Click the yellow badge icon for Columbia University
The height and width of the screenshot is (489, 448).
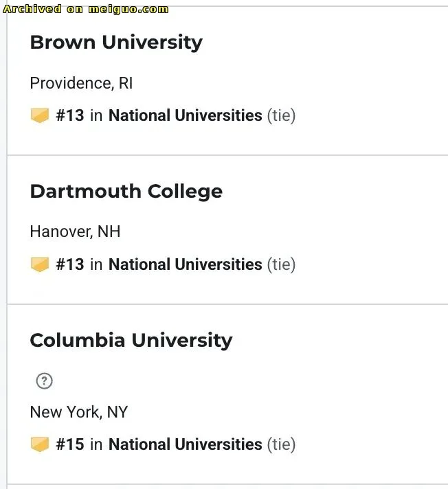click(x=40, y=444)
